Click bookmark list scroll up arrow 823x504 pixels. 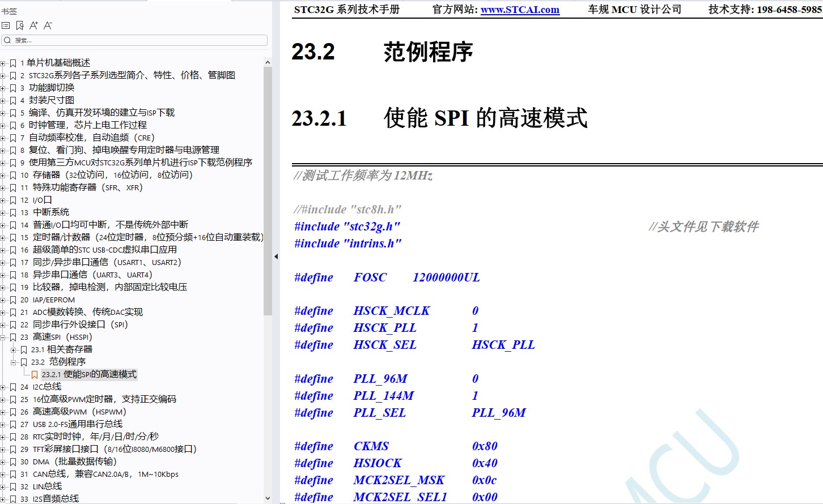[268, 62]
